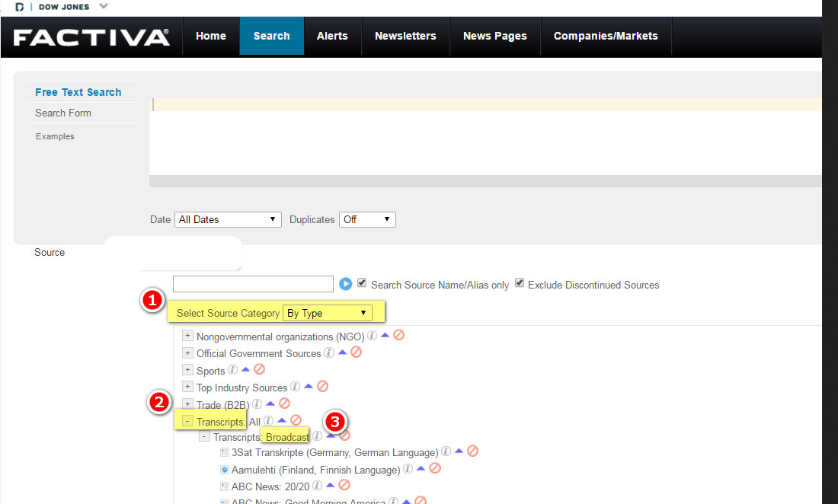Open the Newsletters tab
Image resolution: width=838 pixels, height=504 pixels.
point(405,36)
